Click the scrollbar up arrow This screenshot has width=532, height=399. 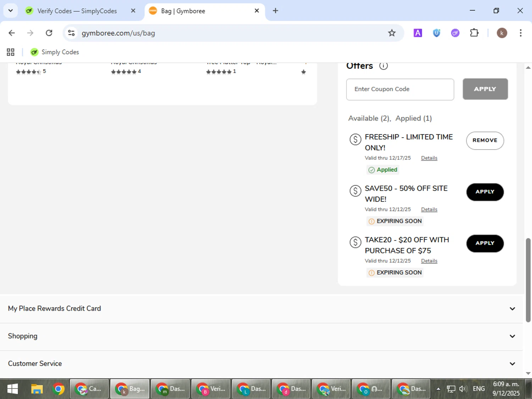click(528, 67)
